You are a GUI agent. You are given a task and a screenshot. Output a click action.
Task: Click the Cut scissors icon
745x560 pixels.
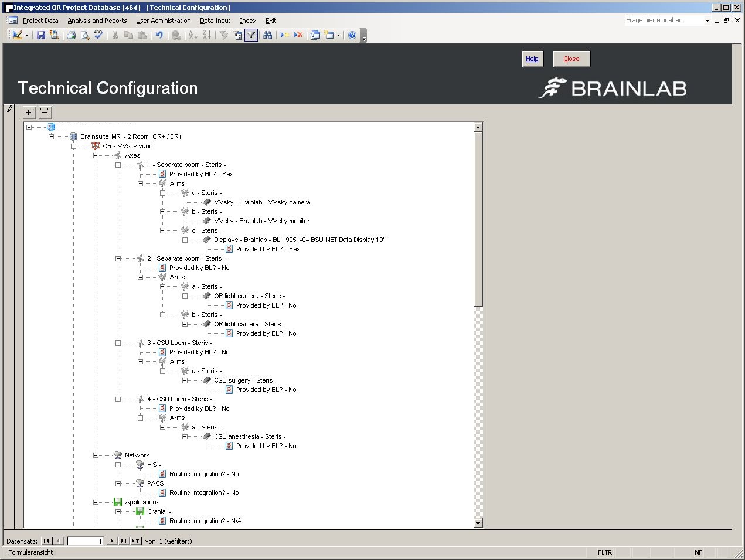115,35
